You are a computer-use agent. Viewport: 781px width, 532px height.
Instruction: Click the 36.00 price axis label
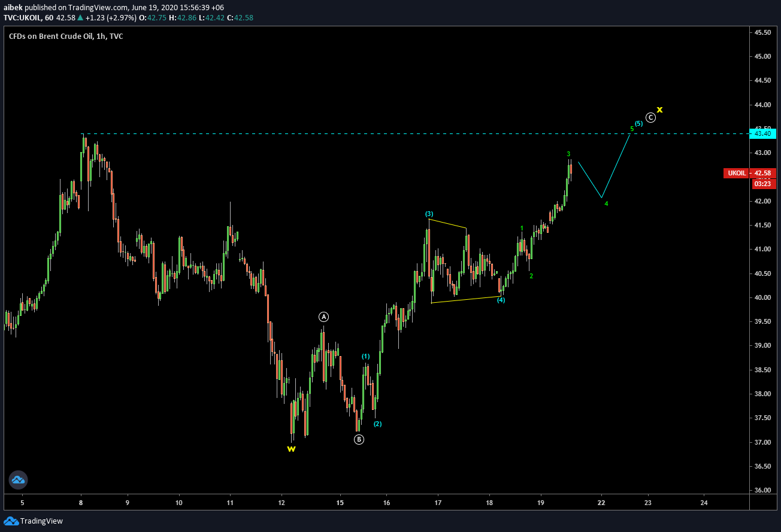coord(762,490)
